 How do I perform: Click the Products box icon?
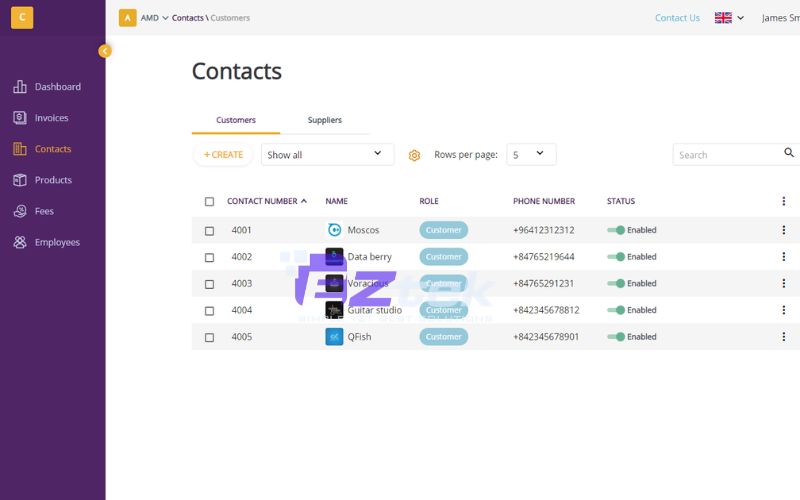pos(20,180)
